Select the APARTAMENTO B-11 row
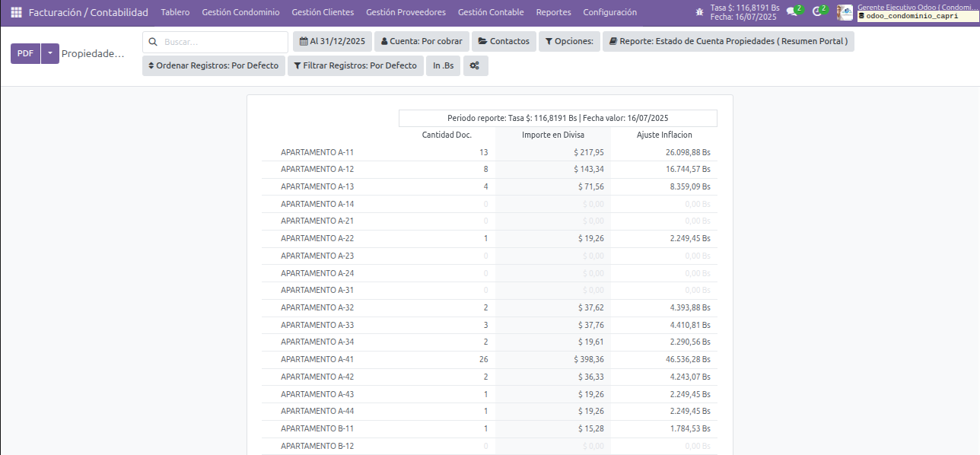 point(489,428)
